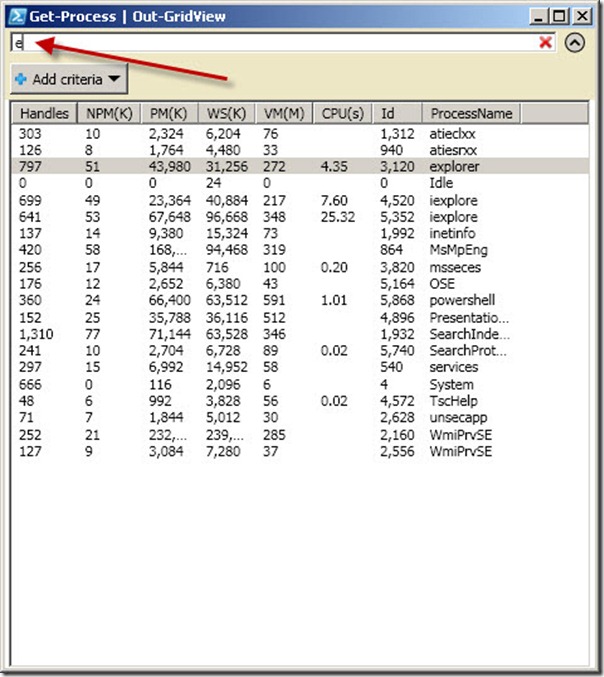Select the iexplore row with Id 4,520
This screenshot has width=604, height=677.
(x=300, y=200)
